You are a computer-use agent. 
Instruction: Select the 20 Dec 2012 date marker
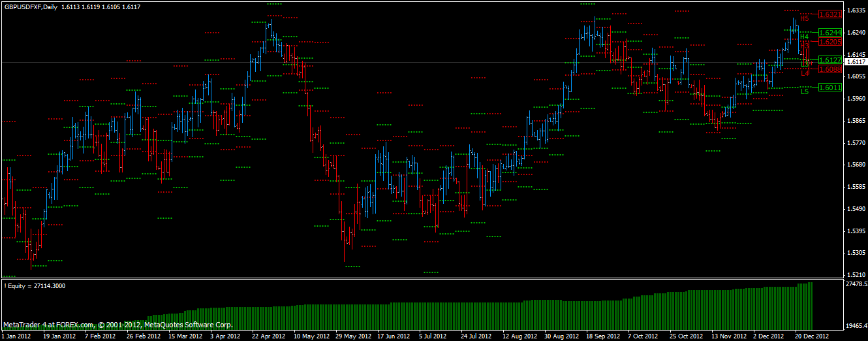click(812, 336)
